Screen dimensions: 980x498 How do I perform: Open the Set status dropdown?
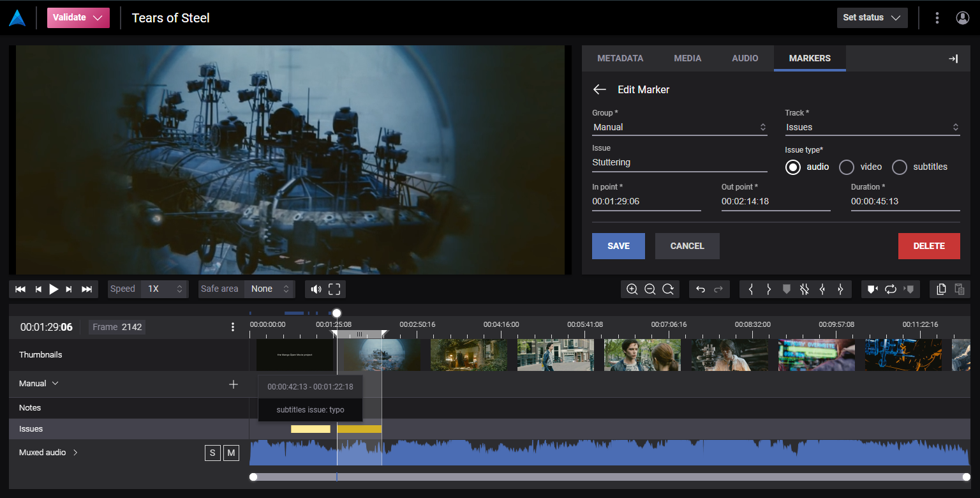tap(872, 18)
